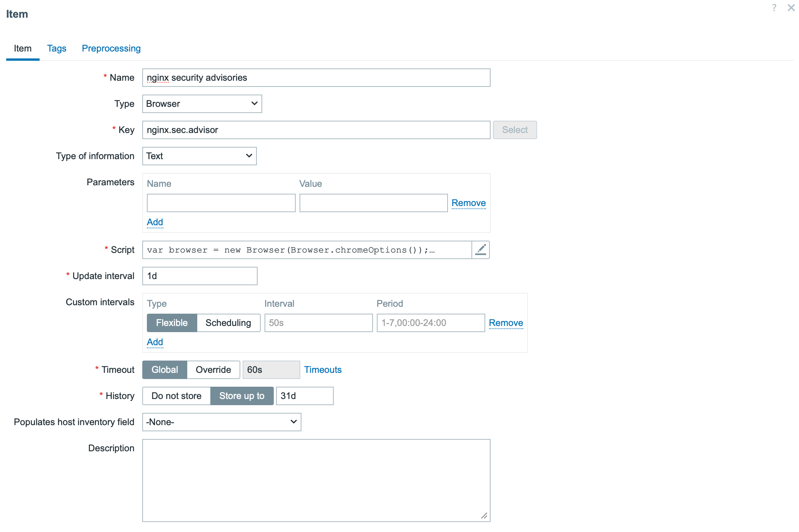
Task: Select Flexible interval type
Action: [x=172, y=323]
